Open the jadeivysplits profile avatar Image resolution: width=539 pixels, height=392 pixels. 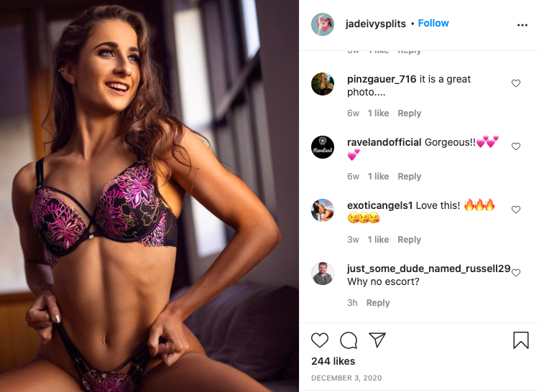(323, 24)
